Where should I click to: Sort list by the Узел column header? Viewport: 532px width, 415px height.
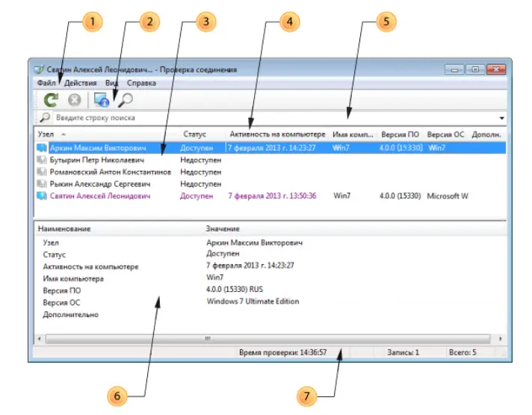45,134
